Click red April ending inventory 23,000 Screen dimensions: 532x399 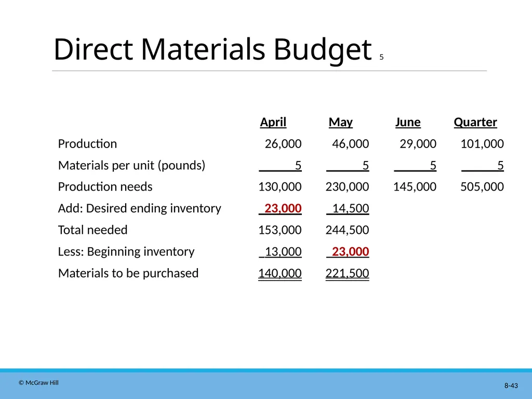point(283,208)
